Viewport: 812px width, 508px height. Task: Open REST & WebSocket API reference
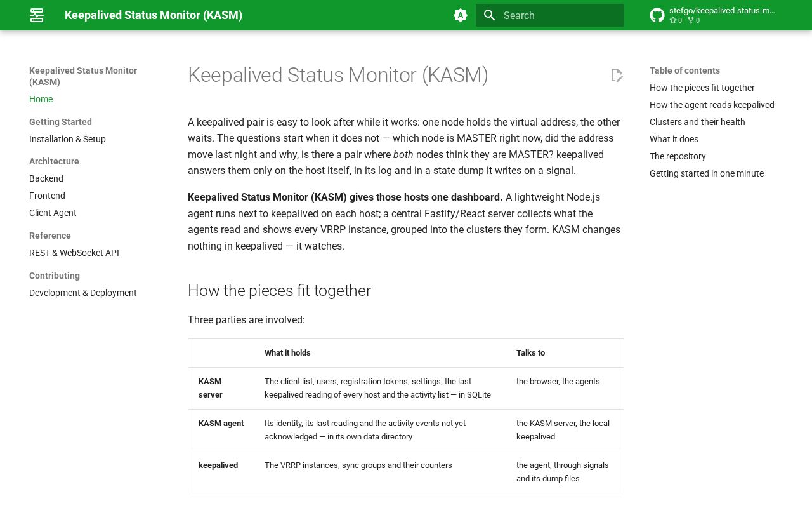click(x=74, y=253)
